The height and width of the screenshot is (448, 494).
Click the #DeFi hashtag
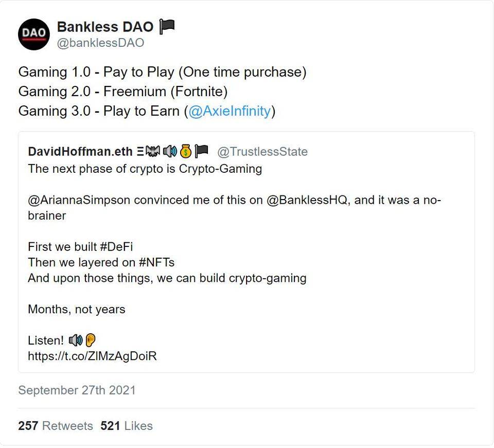[116, 247]
